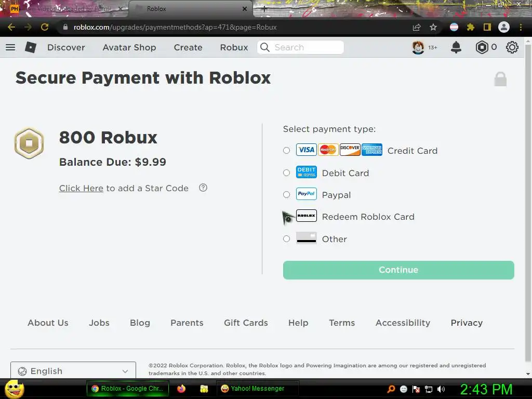Launch Firefox from the taskbar
This screenshot has height=399, width=532.
click(181, 389)
